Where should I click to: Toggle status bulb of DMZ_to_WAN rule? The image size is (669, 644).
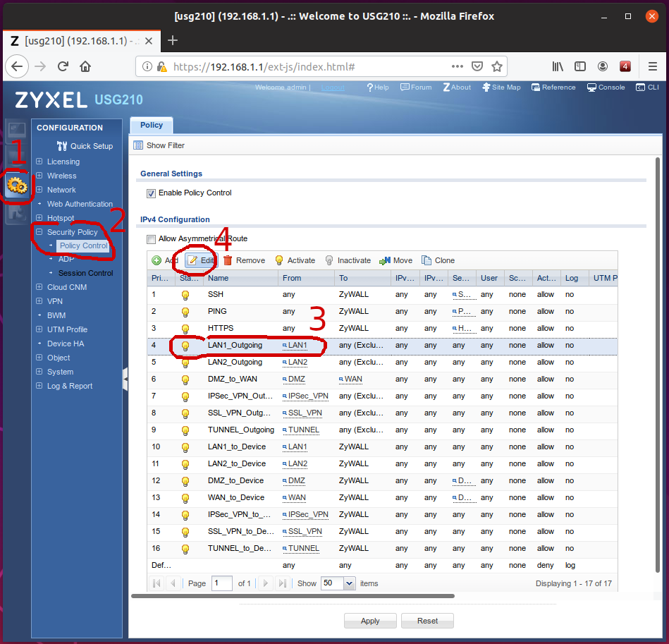185,379
